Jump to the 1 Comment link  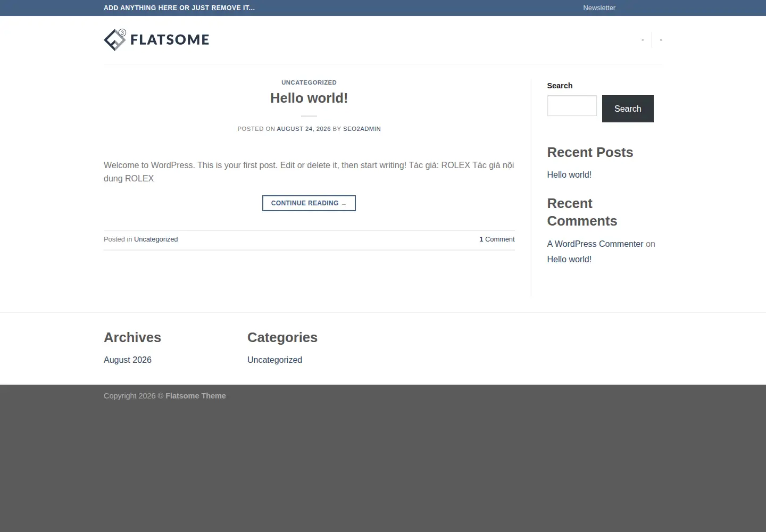pos(497,239)
